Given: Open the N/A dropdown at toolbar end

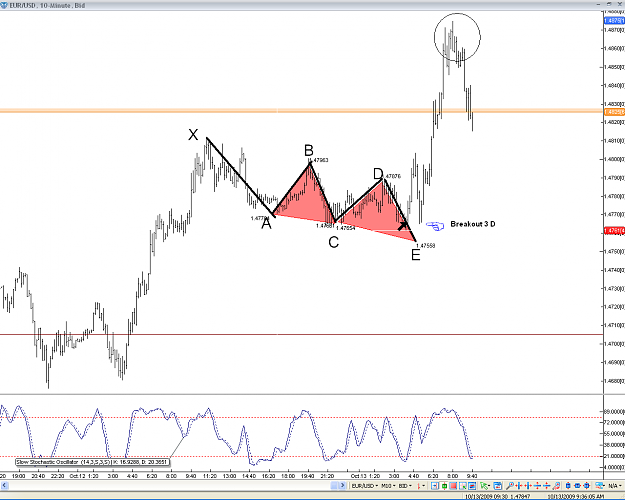Looking at the screenshot, I should click(615, 486).
